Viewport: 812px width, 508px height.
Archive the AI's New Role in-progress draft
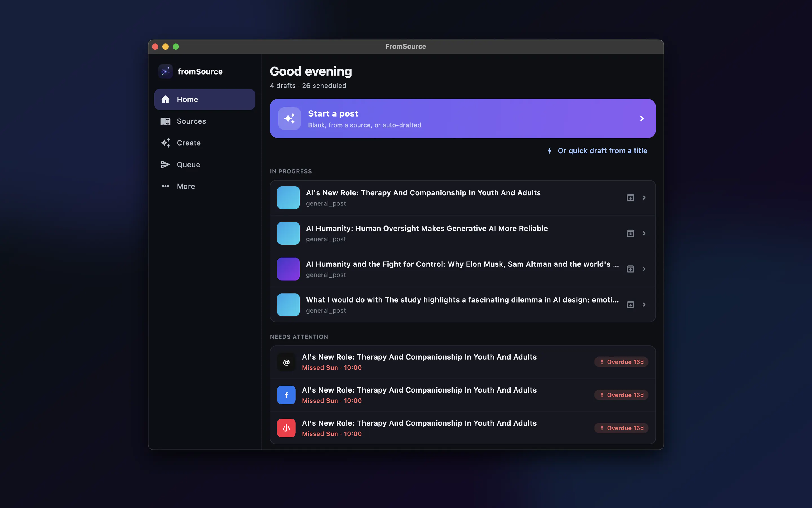coord(630,198)
